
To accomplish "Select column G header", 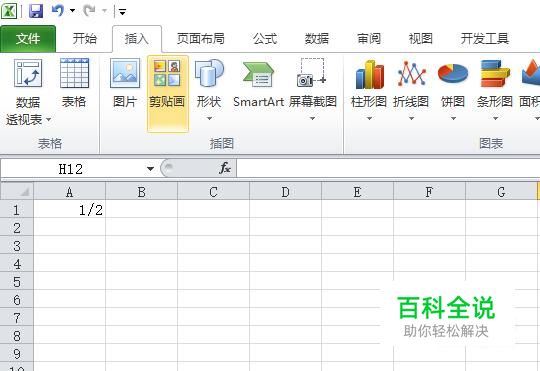I will (501, 192).
